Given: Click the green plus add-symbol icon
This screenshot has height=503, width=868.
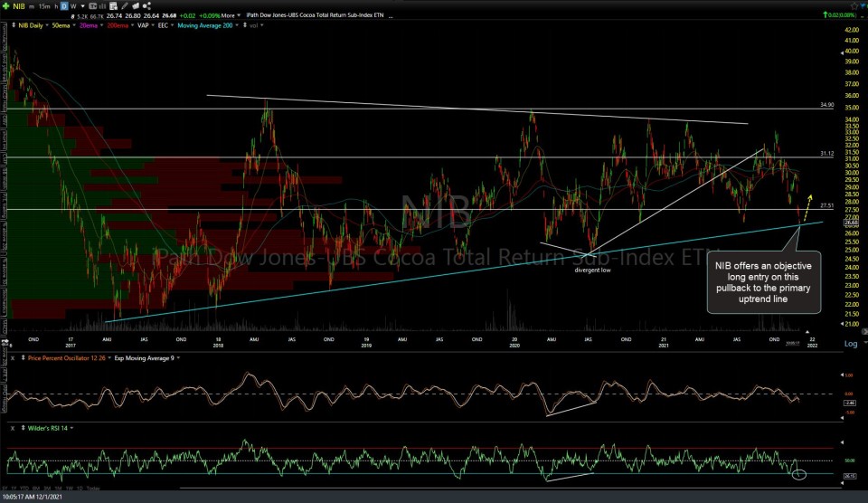Looking at the screenshot, I should [x=6, y=5].
